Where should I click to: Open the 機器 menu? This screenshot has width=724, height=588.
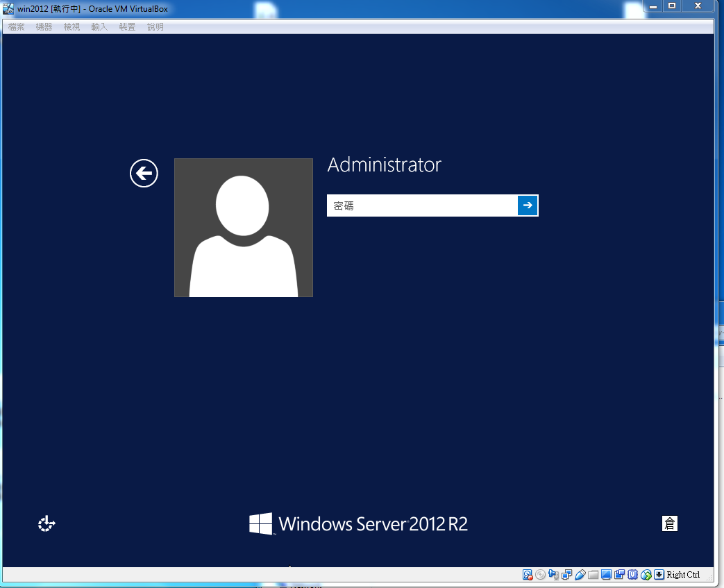point(44,27)
